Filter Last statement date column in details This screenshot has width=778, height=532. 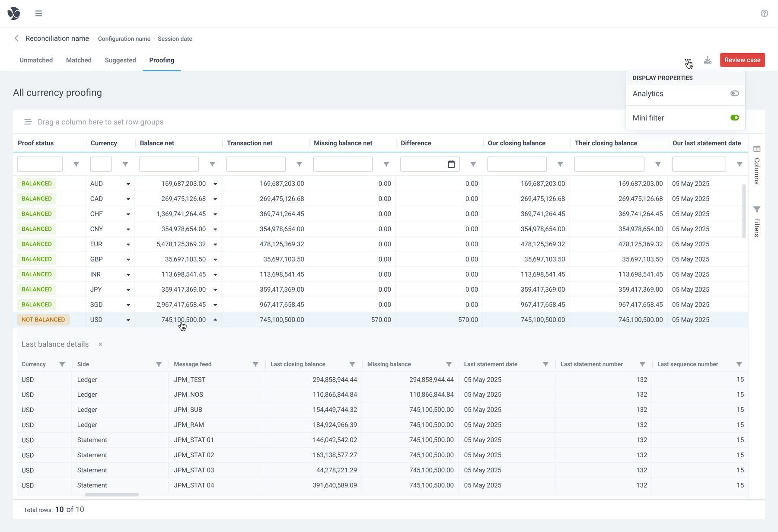(x=545, y=364)
